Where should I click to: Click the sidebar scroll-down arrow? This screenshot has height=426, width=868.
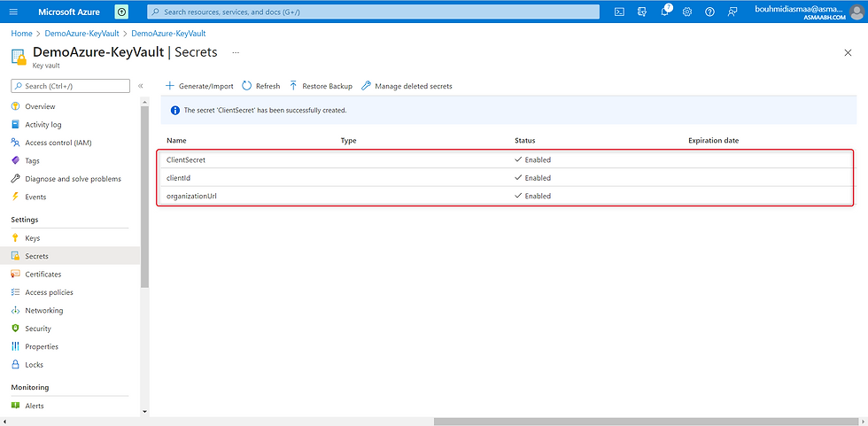(x=145, y=411)
